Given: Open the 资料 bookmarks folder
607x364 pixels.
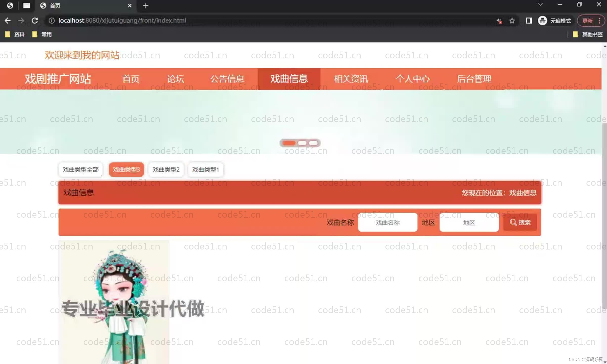Looking at the screenshot, I should tap(15, 34).
